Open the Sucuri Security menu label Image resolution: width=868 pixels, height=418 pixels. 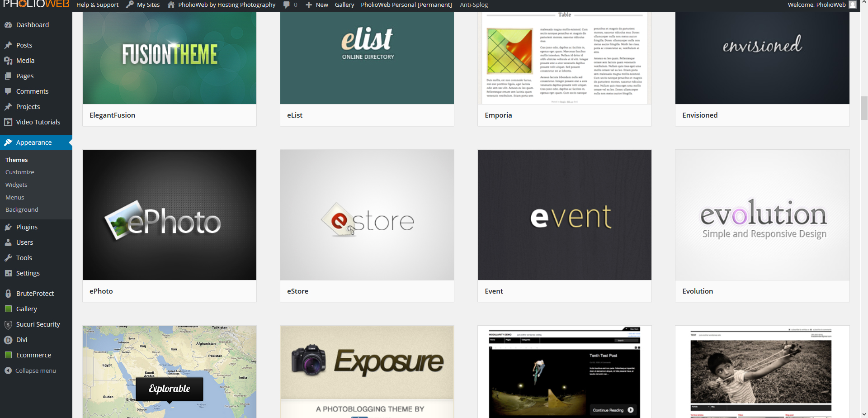click(38, 324)
